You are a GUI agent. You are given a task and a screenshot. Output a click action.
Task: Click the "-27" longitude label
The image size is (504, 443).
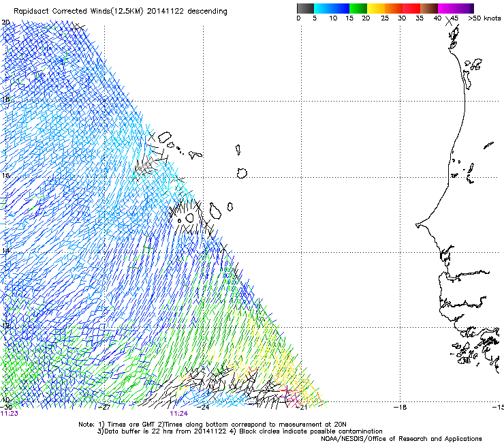click(104, 408)
